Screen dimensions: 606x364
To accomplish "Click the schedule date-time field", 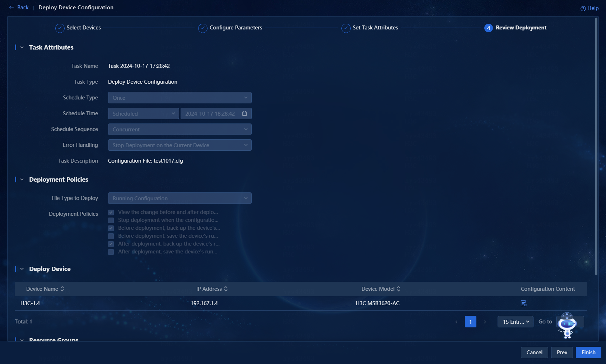I will point(216,113).
